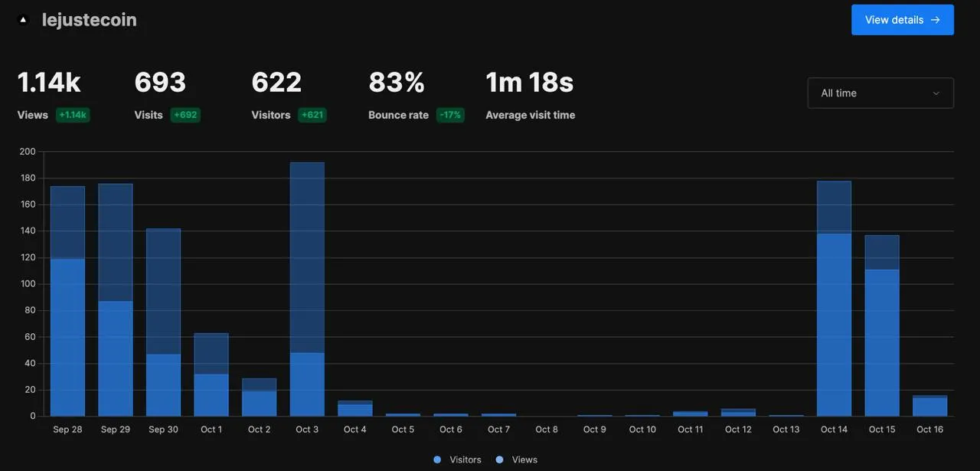
Task: Select the 1.14k Views metric
Action: click(49, 83)
